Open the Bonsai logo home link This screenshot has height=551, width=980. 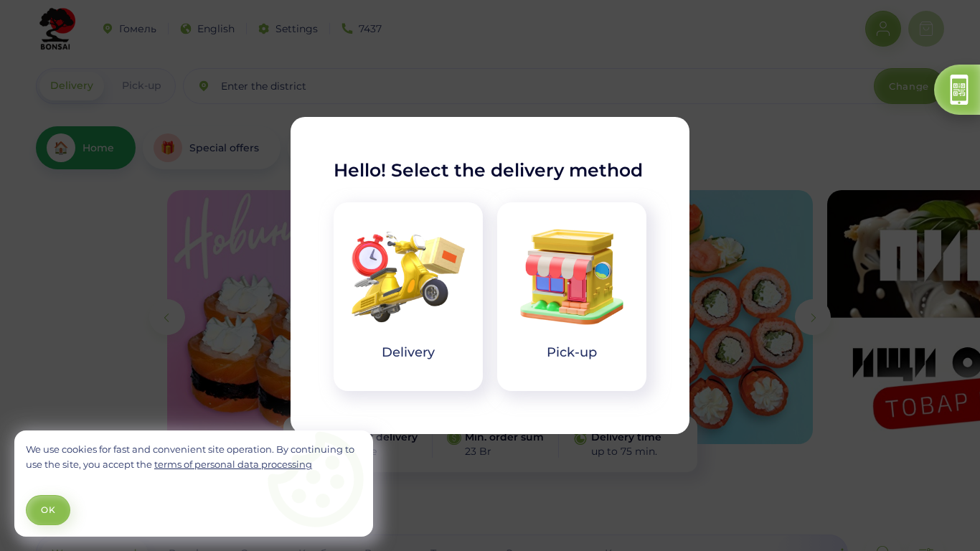click(57, 29)
